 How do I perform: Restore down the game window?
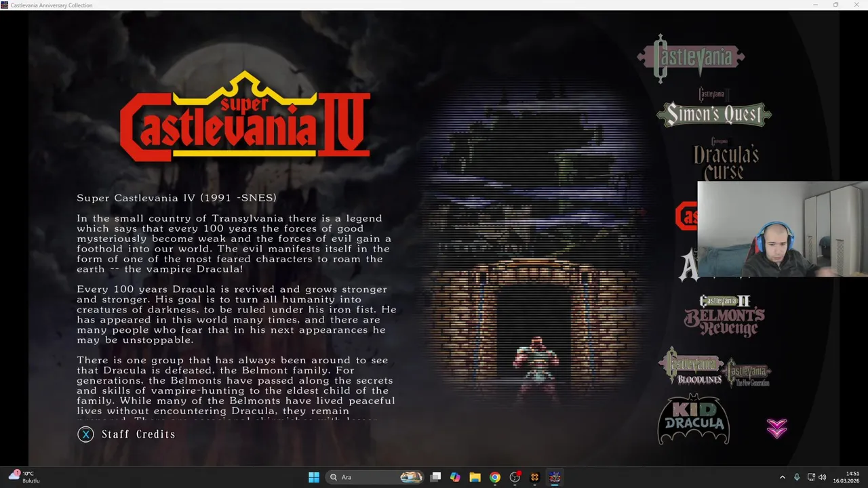click(x=835, y=5)
